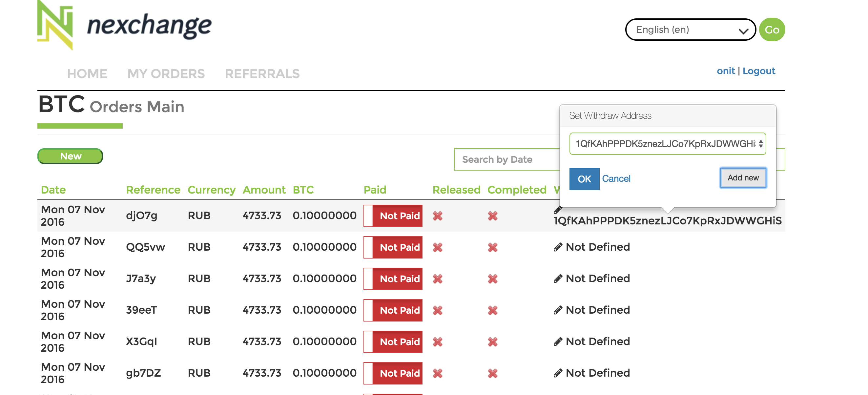Click the Paid column header
This screenshot has width=868, height=395.
click(x=375, y=190)
